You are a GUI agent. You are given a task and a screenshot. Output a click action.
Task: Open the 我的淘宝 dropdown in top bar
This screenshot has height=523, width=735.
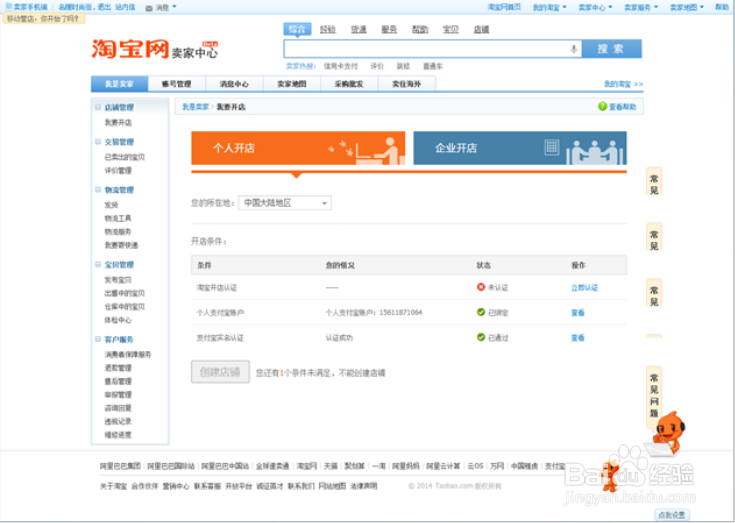(549, 7)
